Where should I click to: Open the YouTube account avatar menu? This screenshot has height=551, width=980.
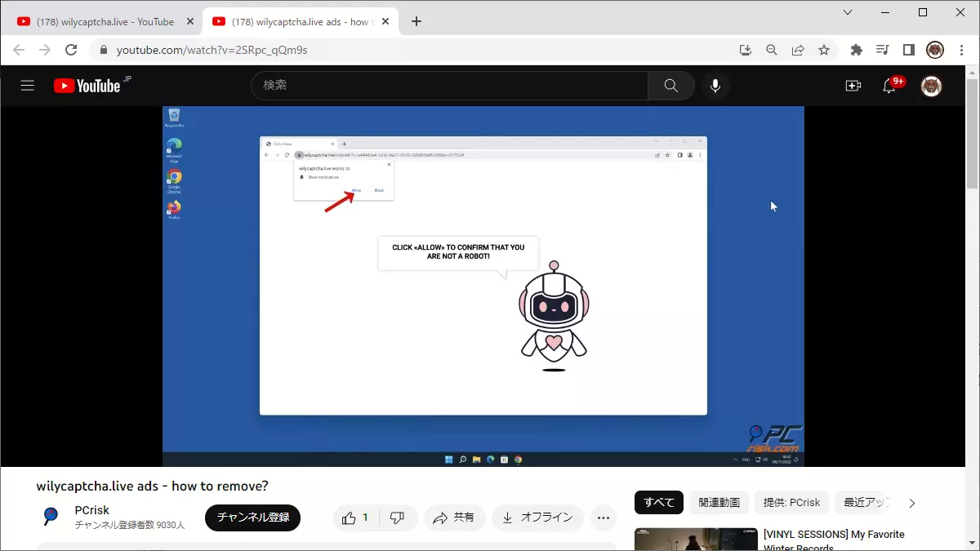point(931,86)
